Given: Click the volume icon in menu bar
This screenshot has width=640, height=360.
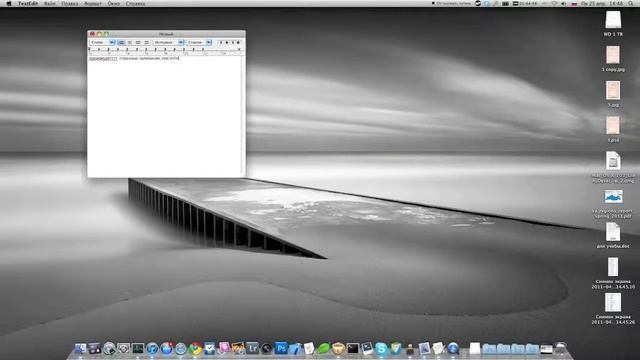Looking at the screenshot, I should click(564, 3).
